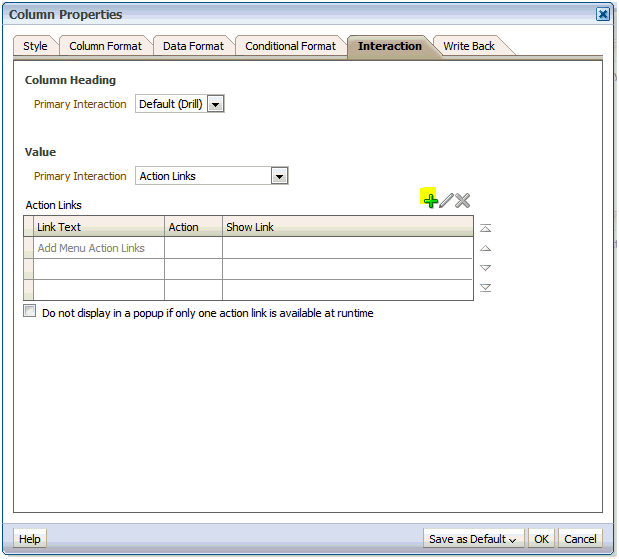
Task: Go to the Conditional Format tab
Action: (290, 46)
